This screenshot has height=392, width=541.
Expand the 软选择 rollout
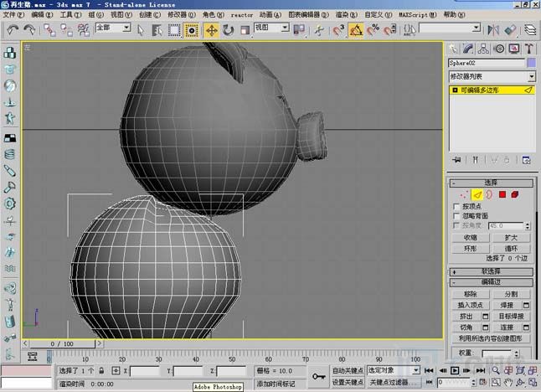tap(492, 271)
